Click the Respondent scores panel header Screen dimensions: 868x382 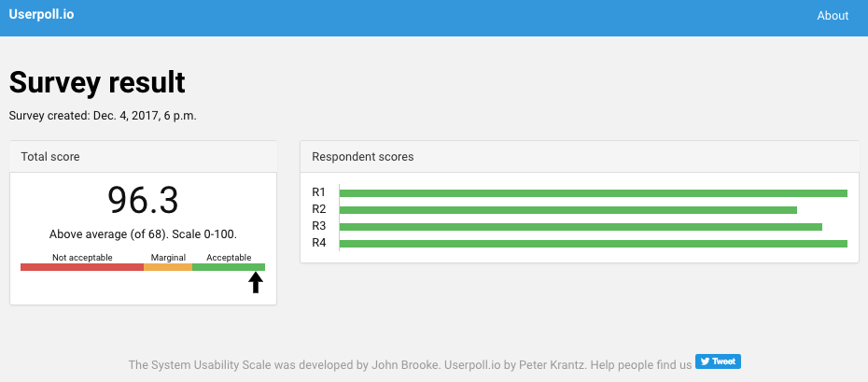tap(580, 157)
